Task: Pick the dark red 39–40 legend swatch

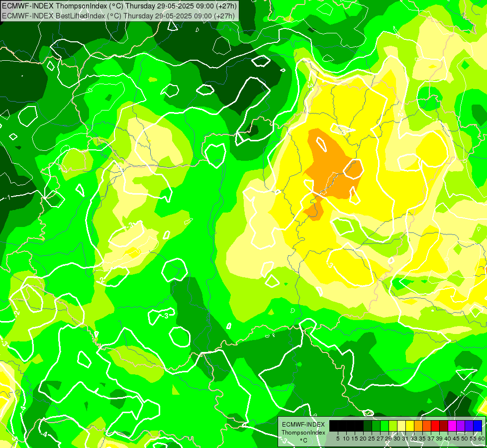Action: (x=444, y=426)
